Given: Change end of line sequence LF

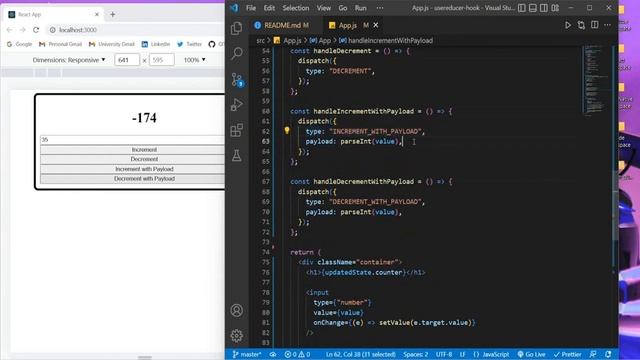Looking at the screenshot, I should pos(462,354).
